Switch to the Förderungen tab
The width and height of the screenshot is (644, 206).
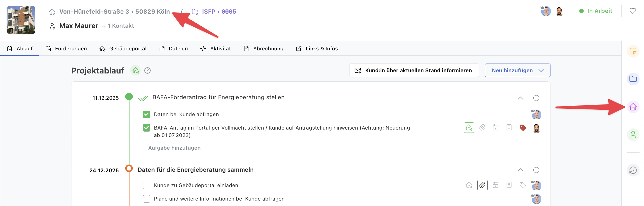(x=66, y=48)
